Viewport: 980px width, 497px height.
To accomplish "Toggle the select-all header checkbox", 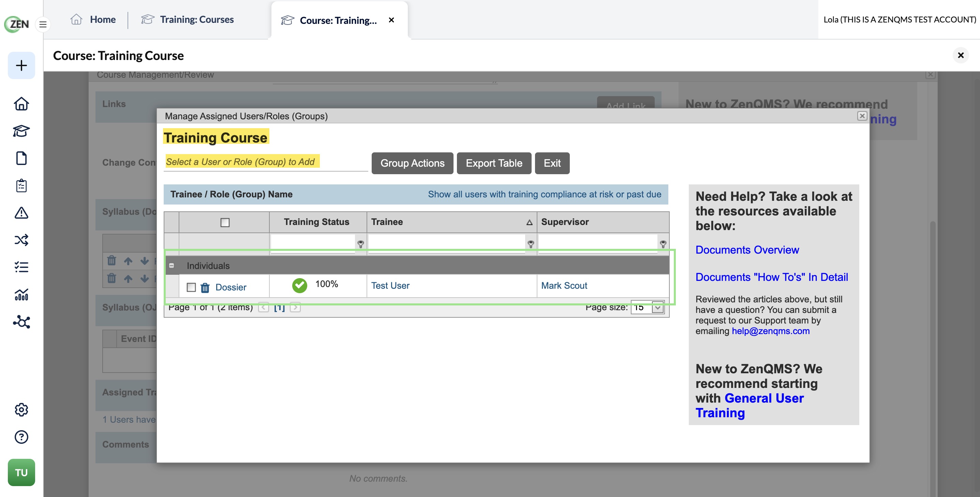I will (225, 223).
